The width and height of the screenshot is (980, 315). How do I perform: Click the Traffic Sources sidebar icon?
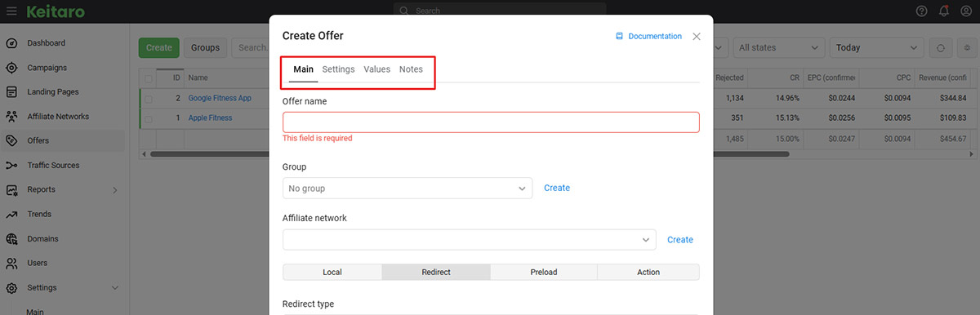[11, 166]
